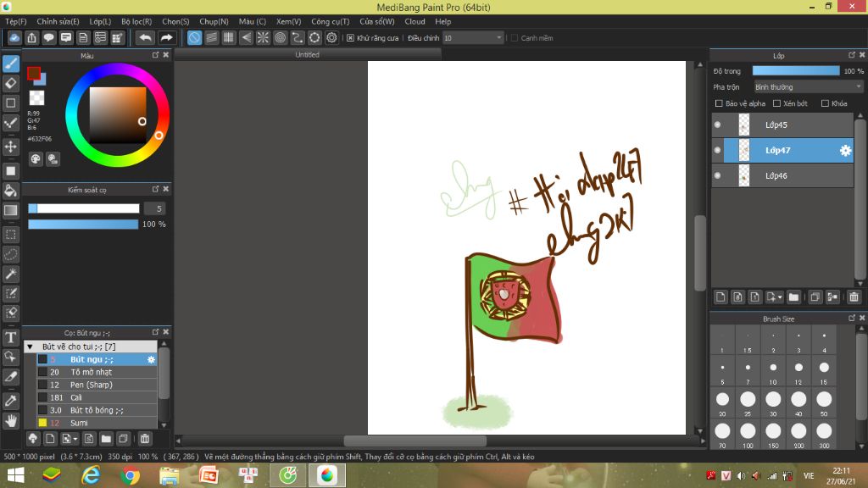
Task: Create new raster layer icon
Action: [721, 297]
